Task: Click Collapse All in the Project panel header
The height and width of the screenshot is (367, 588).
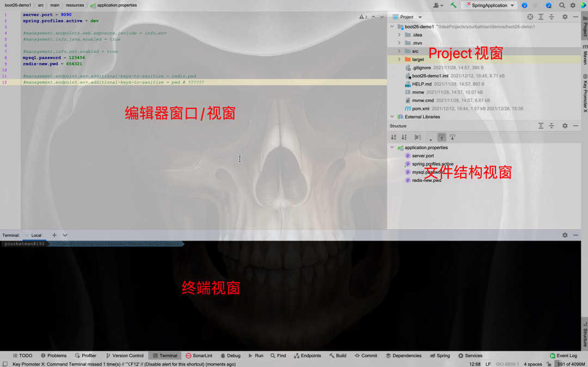Action: [x=551, y=17]
